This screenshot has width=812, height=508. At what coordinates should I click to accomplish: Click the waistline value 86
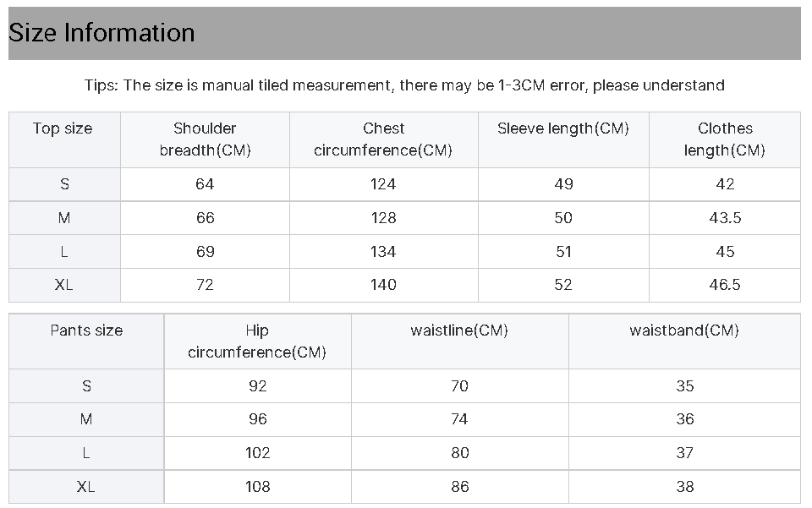point(460,487)
